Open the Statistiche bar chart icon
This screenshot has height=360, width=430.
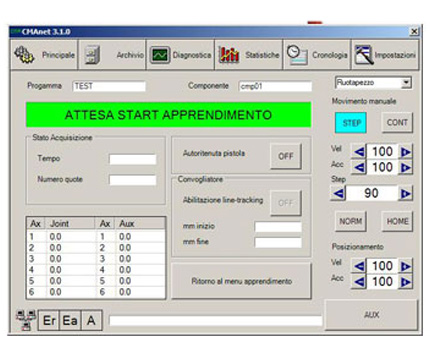click(229, 55)
